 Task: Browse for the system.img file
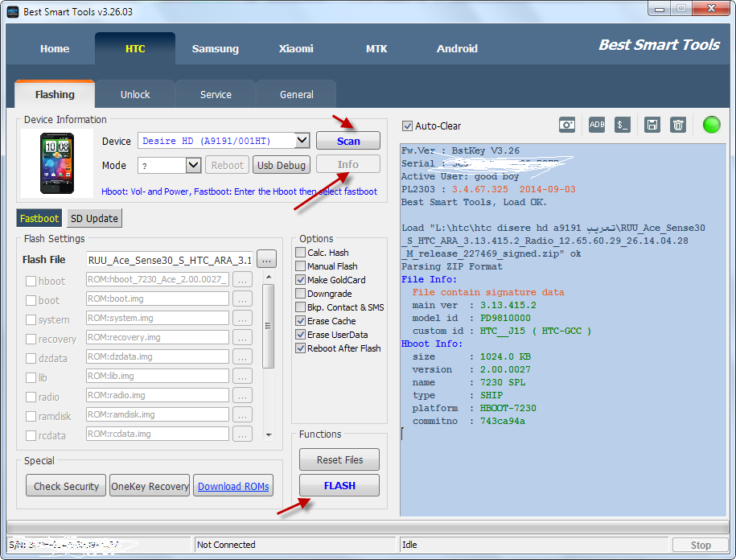242,319
